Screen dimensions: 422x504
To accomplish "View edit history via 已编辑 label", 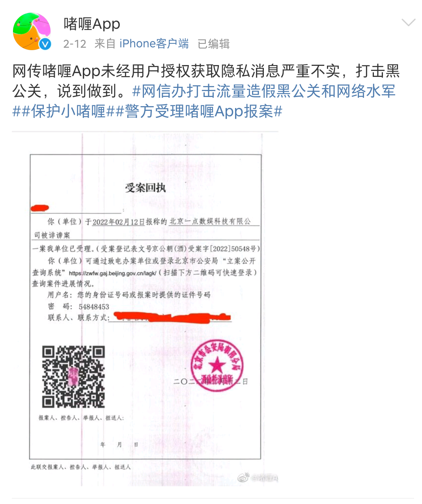I will [x=213, y=44].
